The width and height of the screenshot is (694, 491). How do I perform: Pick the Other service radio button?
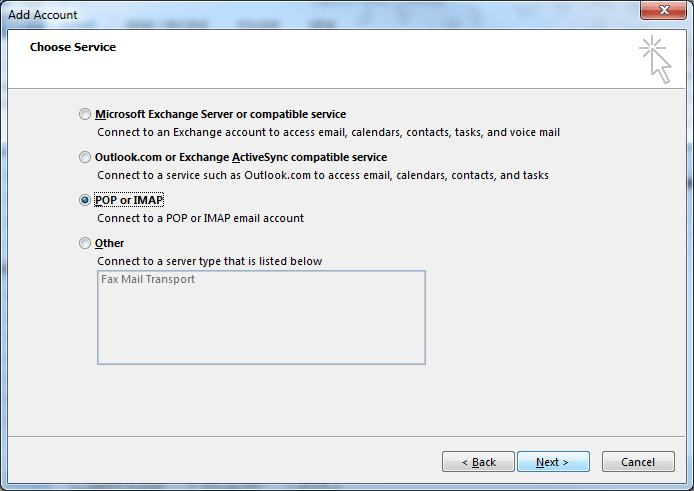[x=85, y=243]
